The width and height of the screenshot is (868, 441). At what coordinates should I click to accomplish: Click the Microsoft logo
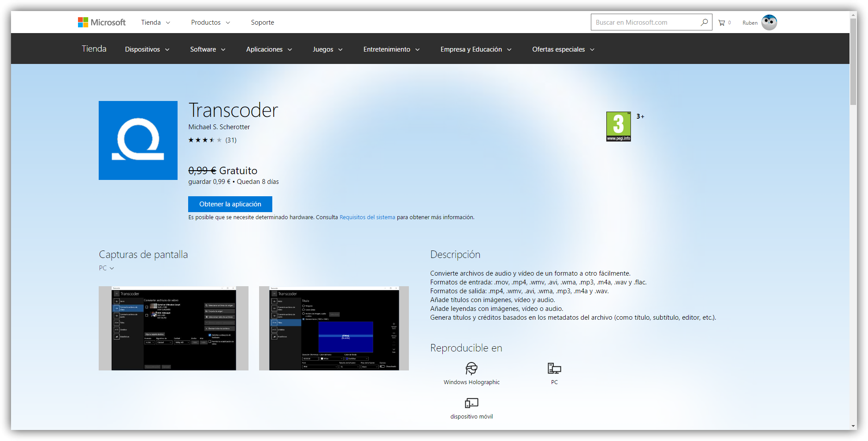pyautogui.click(x=102, y=22)
